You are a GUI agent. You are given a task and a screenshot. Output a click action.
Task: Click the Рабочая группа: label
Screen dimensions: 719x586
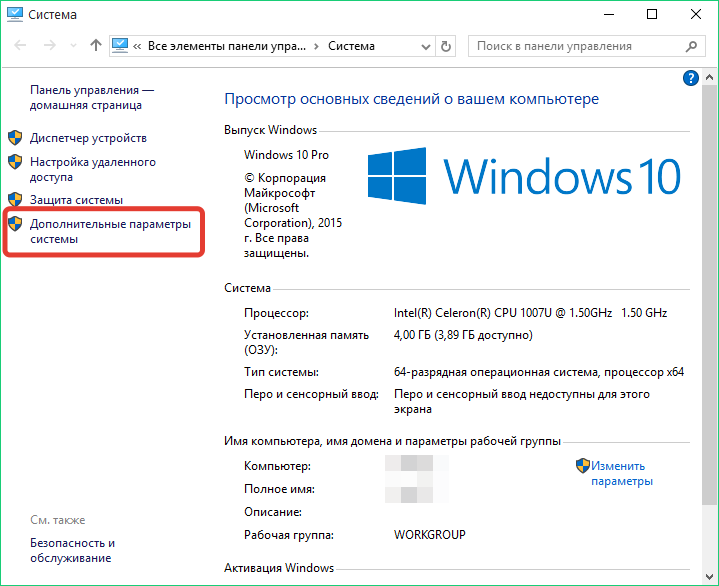click(x=289, y=535)
